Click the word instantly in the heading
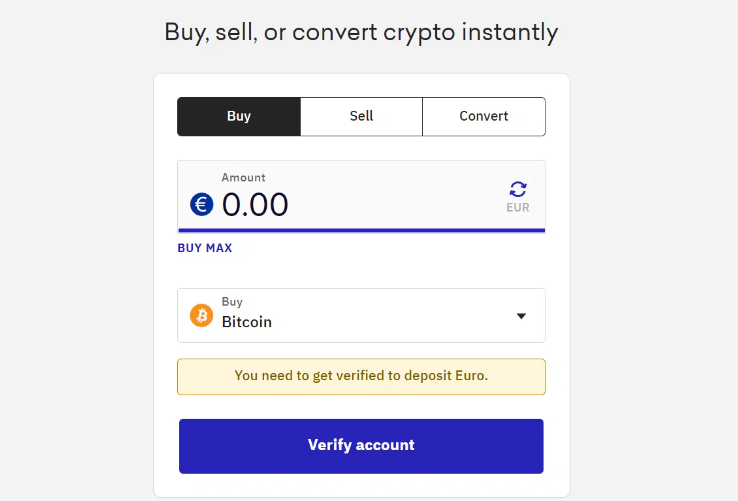 pyautogui.click(x=510, y=32)
